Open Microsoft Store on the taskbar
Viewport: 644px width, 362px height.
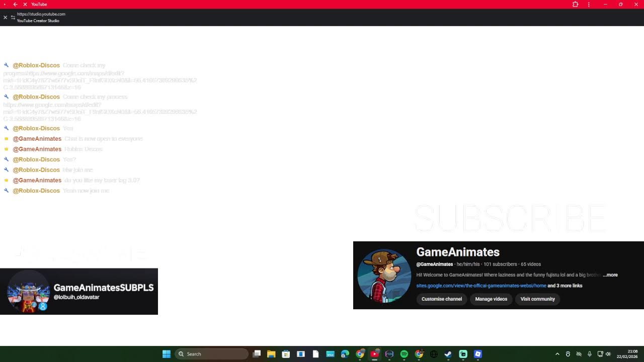pyautogui.click(x=286, y=354)
